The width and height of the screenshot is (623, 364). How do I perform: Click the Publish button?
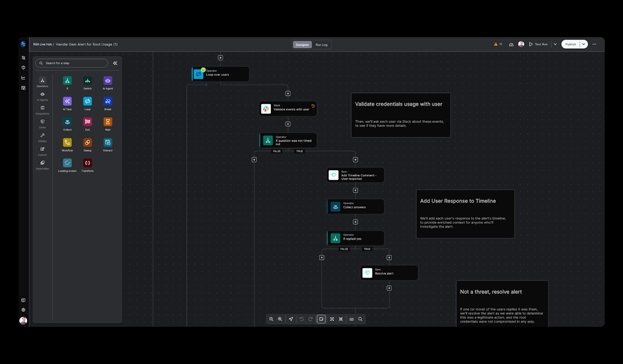(570, 44)
